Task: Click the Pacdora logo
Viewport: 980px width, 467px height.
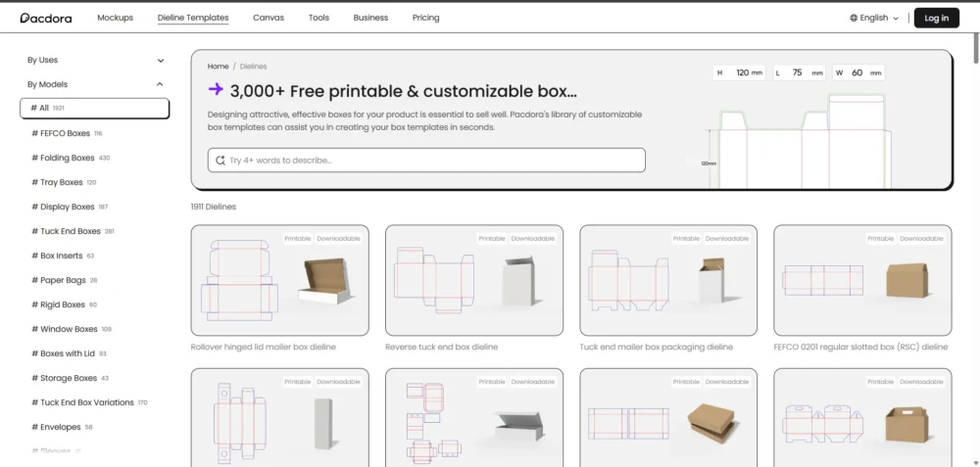Action: [46, 18]
